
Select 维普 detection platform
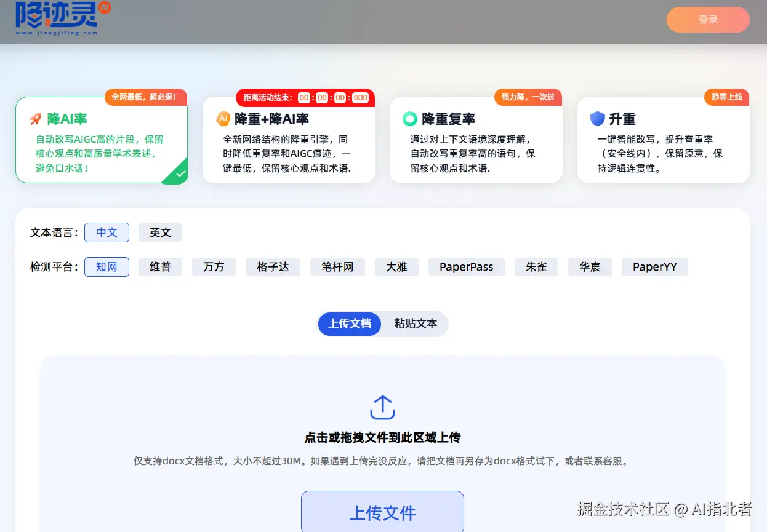pyautogui.click(x=160, y=267)
